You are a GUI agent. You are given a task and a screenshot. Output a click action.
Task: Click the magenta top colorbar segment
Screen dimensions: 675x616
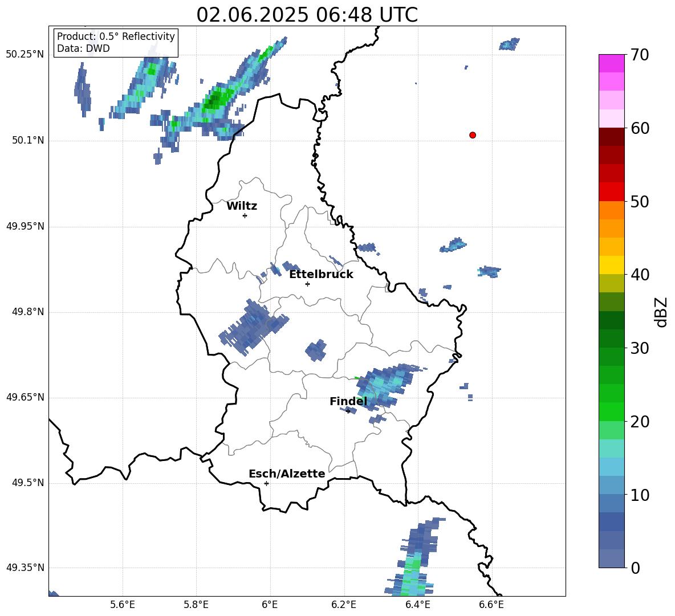(x=611, y=63)
